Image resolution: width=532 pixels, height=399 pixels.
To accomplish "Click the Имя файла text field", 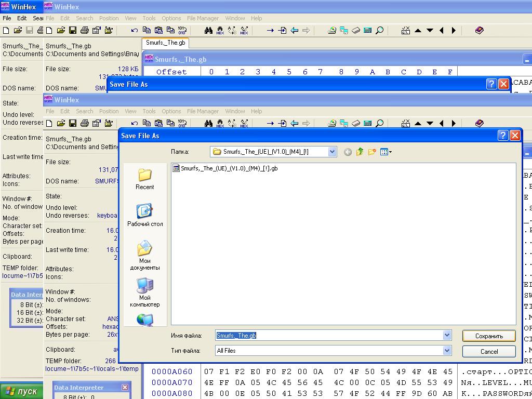I will coord(329,335).
